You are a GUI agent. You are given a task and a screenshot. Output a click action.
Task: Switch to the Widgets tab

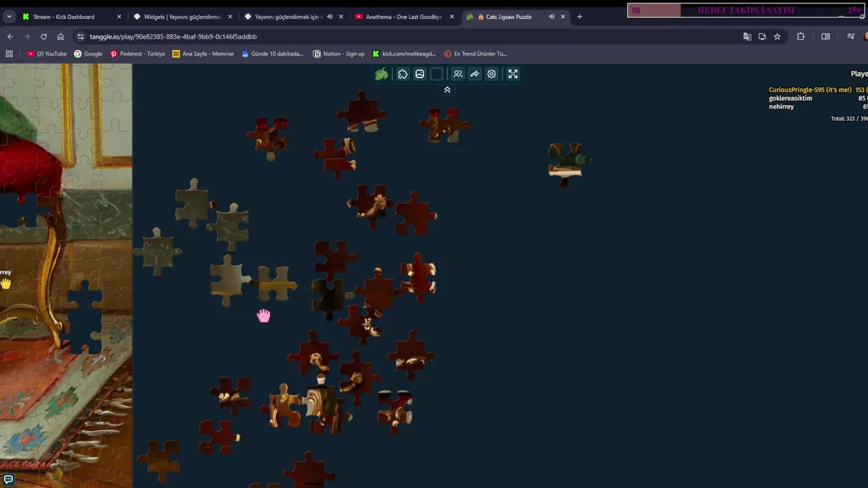coord(182,16)
